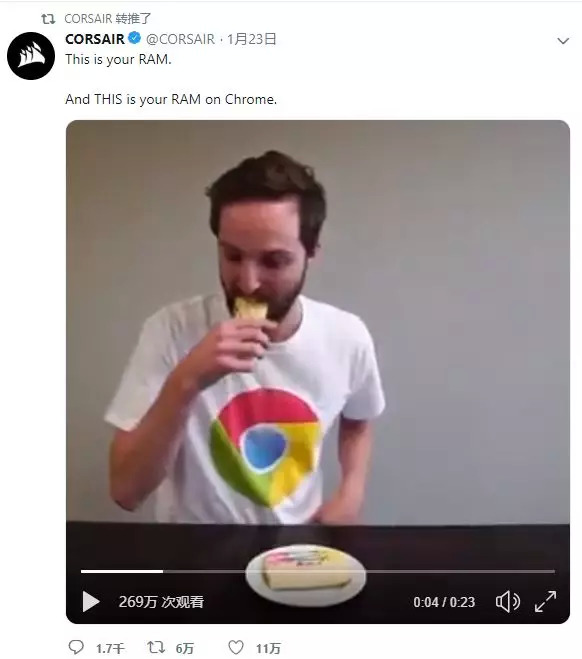Screen dimensions: 582x659
Task: Mute the video using speaker icon
Action: 507,601
